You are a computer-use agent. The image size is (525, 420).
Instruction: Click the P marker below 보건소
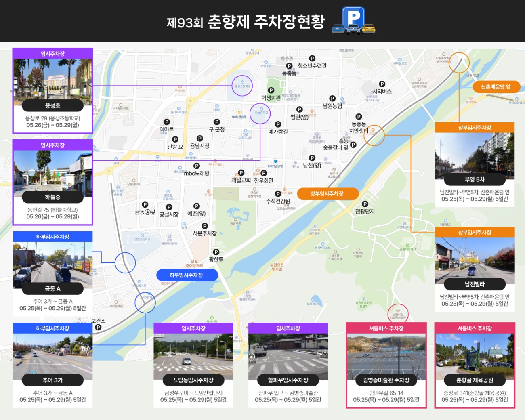pyautogui.click(x=98, y=328)
